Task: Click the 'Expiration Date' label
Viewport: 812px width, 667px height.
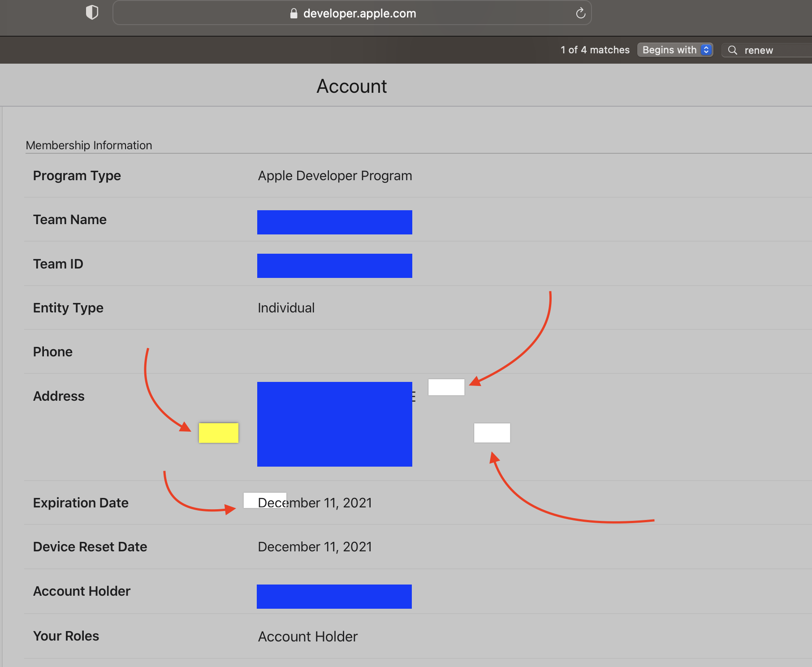Action: click(x=81, y=503)
